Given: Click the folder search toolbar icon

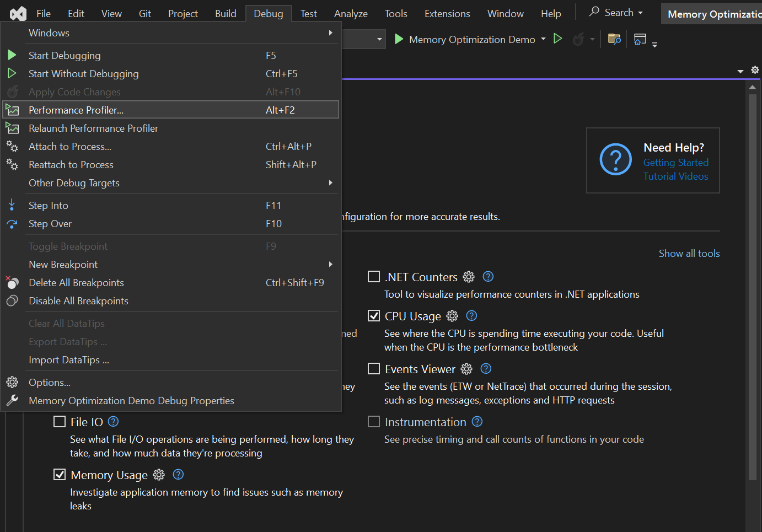Looking at the screenshot, I should [x=614, y=39].
